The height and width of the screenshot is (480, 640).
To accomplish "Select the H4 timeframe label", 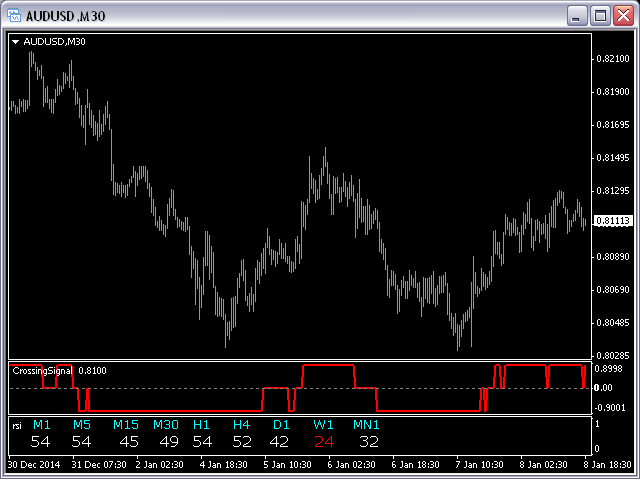I will pyautogui.click(x=241, y=425).
